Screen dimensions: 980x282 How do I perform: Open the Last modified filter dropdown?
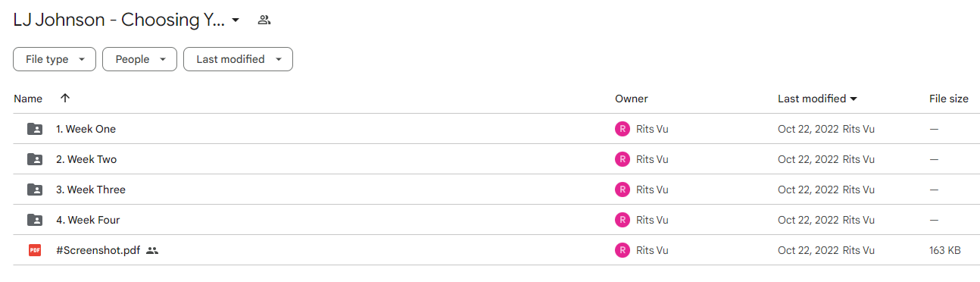tap(238, 59)
